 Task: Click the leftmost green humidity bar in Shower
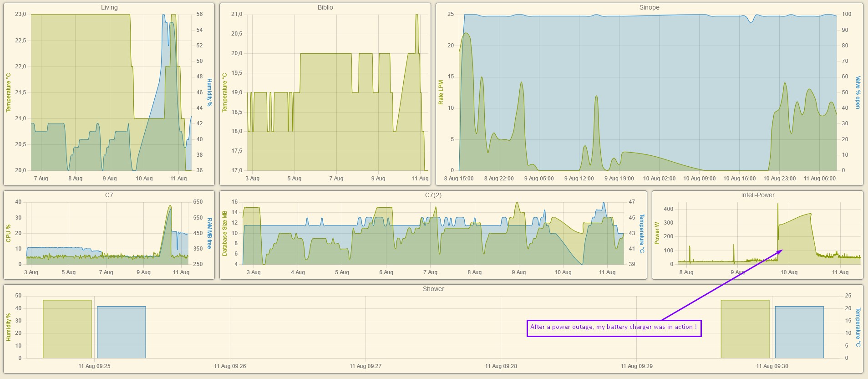(x=67, y=329)
